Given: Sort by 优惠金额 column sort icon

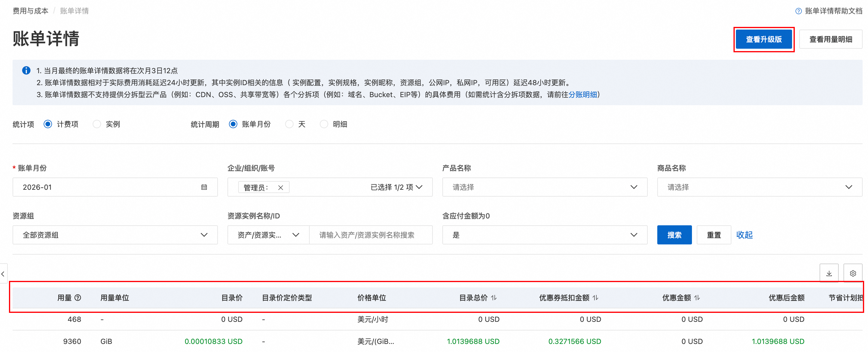Looking at the screenshot, I should click(x=697, y=297).
